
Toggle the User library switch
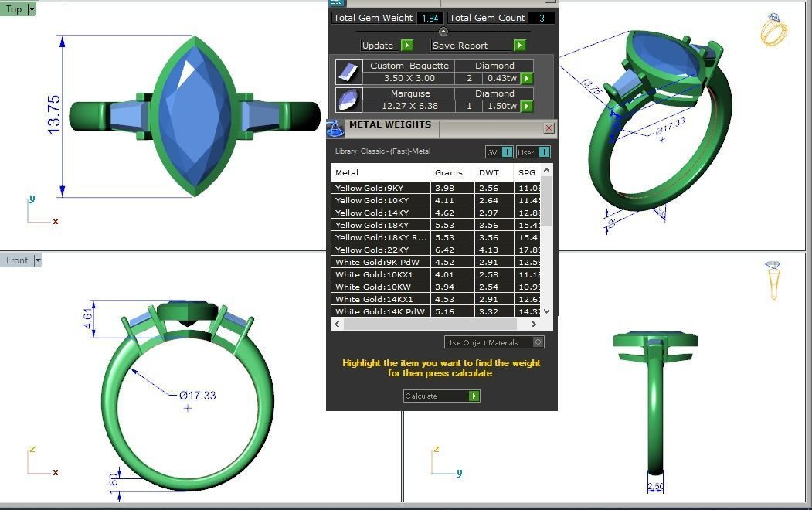click(544, 152)
